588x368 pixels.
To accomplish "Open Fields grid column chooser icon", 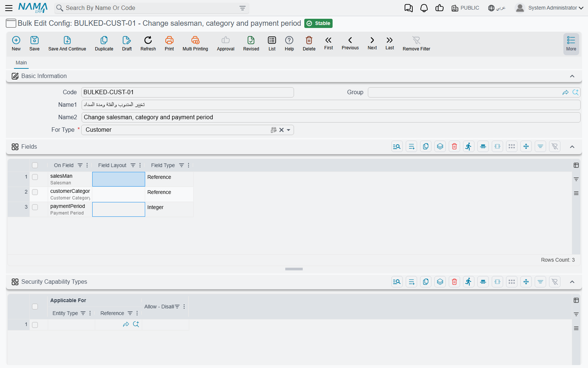I will [576, 165].
